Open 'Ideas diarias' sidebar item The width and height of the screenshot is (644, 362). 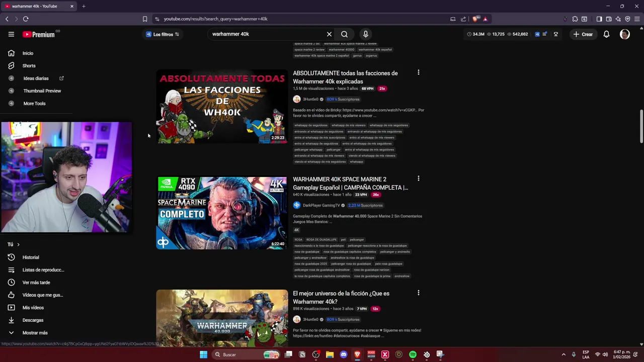[x=36, y=78]
